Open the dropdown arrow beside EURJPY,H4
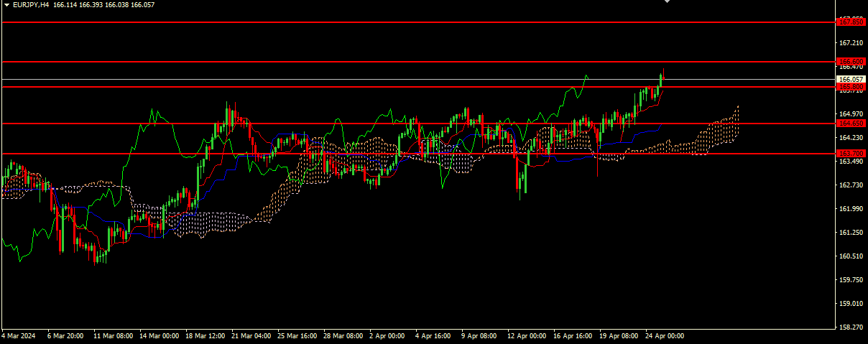 pyautogui.click(x=6, y=4)
